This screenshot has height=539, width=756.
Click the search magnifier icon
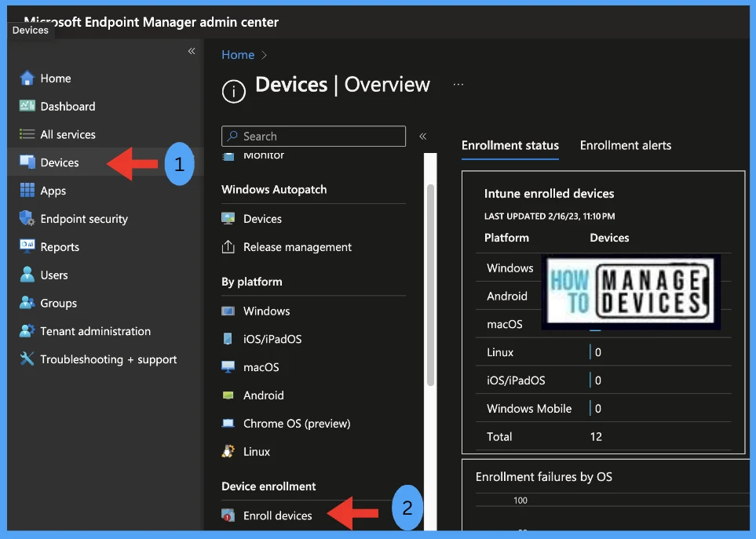pyautogui.click(x=232, y=136)
